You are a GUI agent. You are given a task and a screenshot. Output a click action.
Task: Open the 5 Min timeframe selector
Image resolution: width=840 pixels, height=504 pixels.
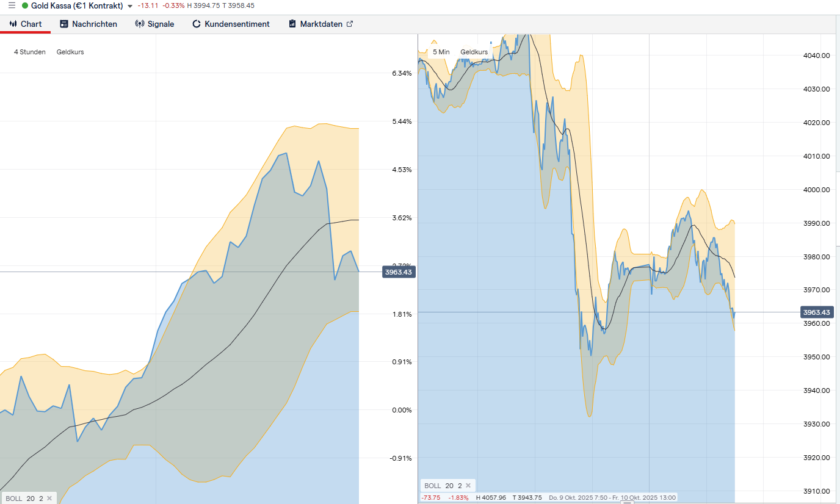click(441, 52)
